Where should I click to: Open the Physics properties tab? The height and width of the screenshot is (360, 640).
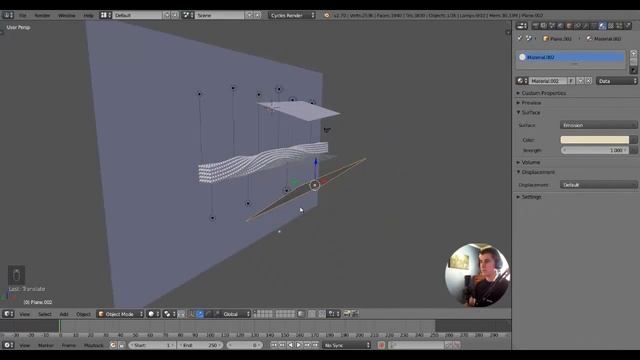pyautogui.click(x=628, y=26)
